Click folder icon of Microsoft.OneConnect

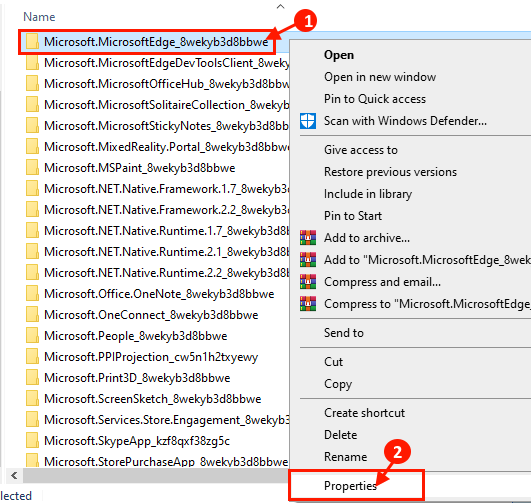[x=33, y=315]
